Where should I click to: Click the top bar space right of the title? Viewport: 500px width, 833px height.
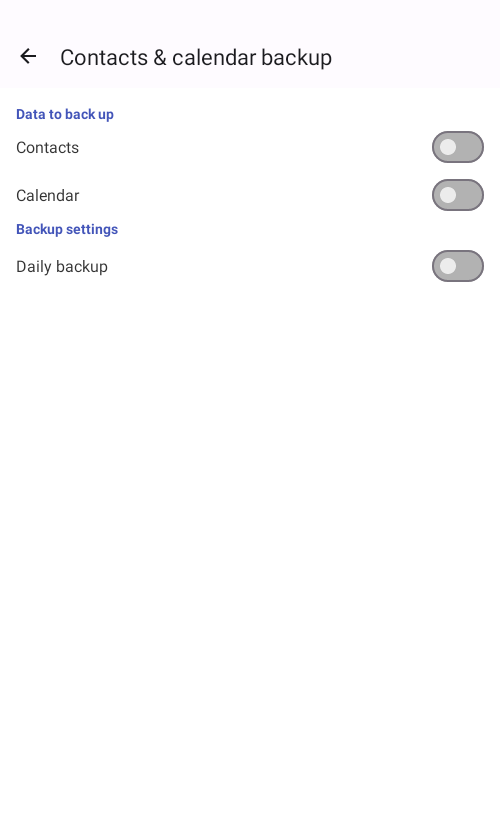[416, 57]
